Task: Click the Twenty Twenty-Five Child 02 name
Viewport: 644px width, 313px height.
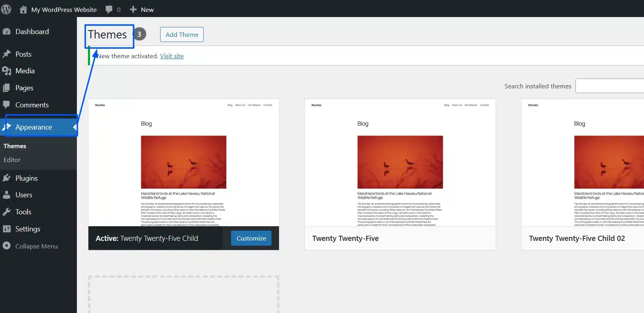Action: click(577, 239)
